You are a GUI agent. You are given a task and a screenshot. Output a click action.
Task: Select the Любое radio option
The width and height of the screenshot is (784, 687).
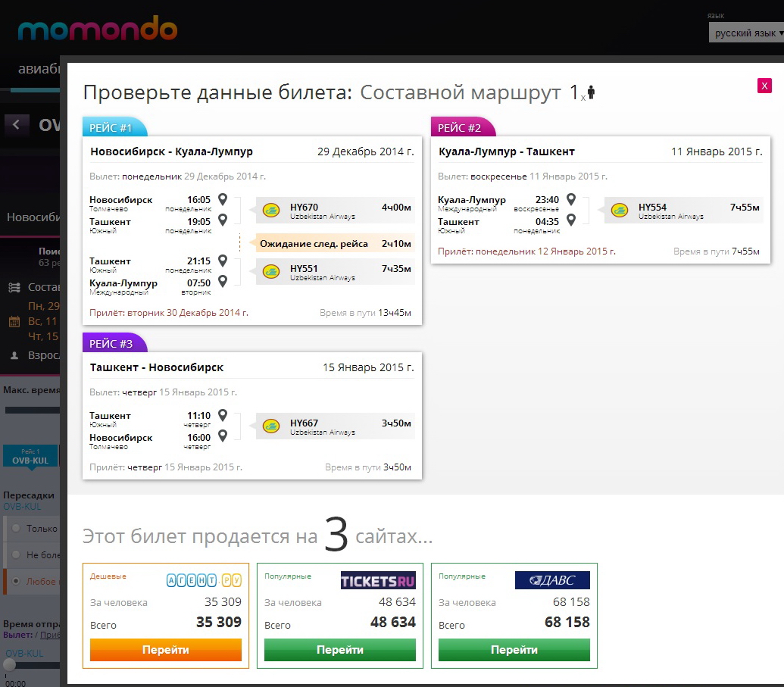(17, 581)
